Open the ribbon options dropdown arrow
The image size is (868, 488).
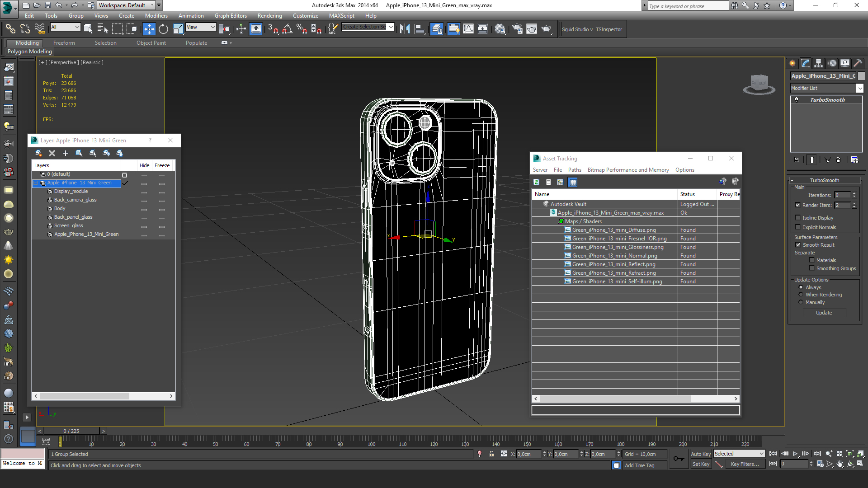[x=231, y=43]
